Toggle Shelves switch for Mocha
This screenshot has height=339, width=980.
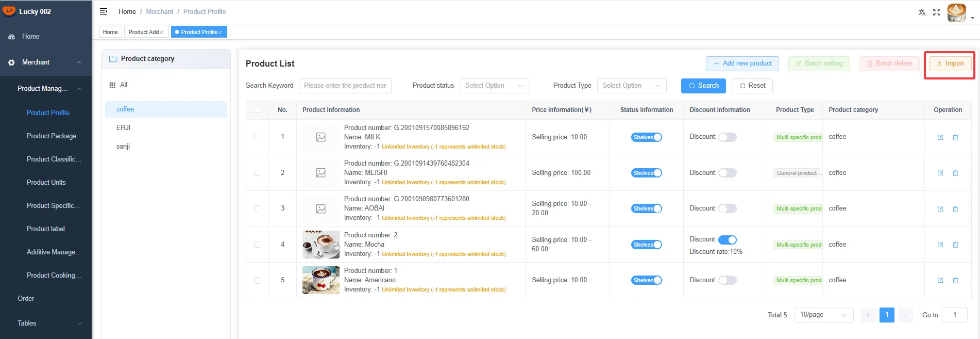click(x=647, y=245)
